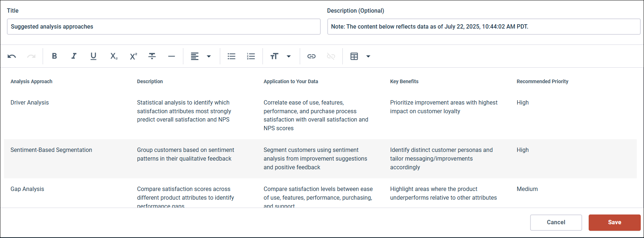The image size is (644, 238).
Task: Toggle bold formatting
Action: pyautogui.click(x=54, y=56)
